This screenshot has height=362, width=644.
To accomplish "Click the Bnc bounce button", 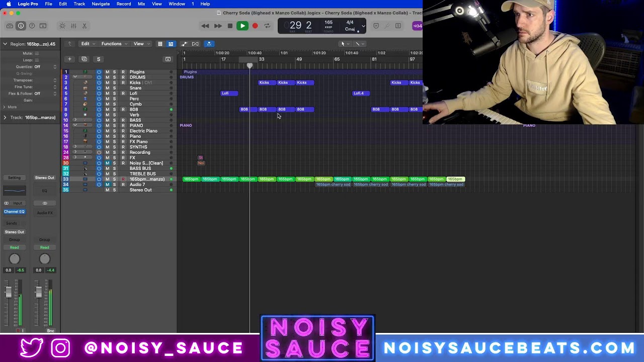I will 50,331.
